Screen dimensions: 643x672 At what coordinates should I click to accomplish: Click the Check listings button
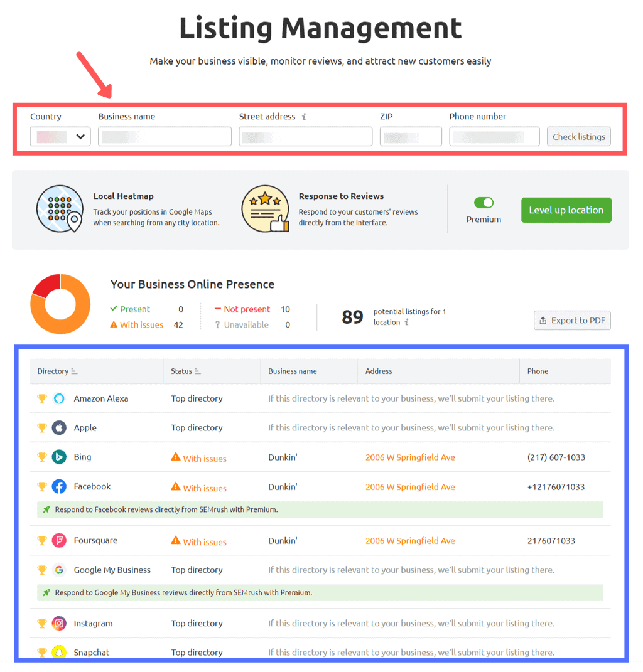(x=579, y=137)
